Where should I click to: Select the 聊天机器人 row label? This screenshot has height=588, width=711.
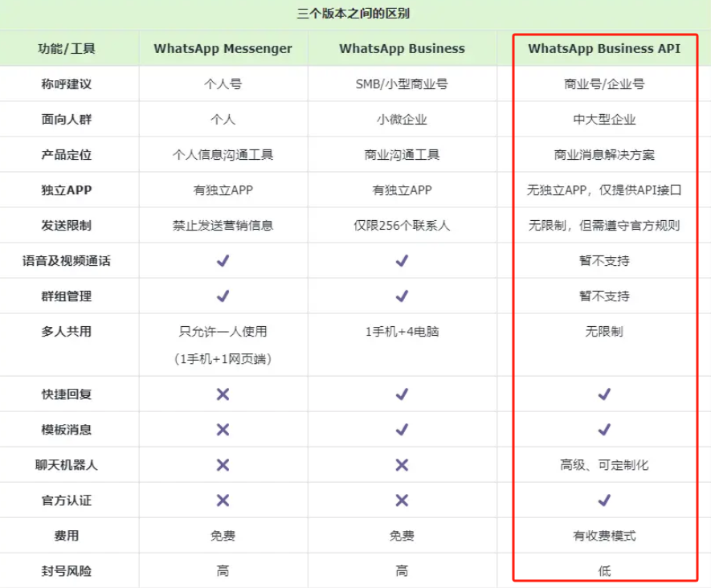pyautogui.click(x=67, y=465)
